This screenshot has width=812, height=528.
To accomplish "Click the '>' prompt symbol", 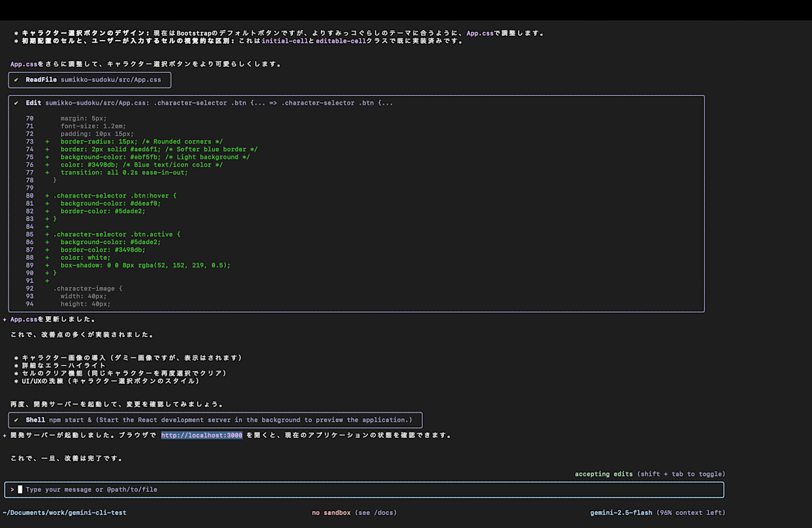I will (x=12, y=489).
